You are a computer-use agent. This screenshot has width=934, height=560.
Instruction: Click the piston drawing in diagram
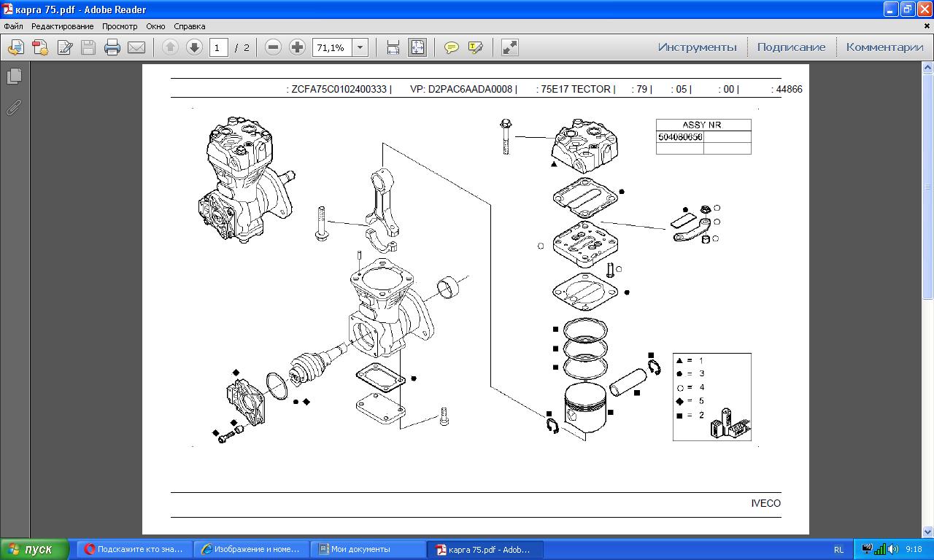pyautogui.click(x=585, y=409)
